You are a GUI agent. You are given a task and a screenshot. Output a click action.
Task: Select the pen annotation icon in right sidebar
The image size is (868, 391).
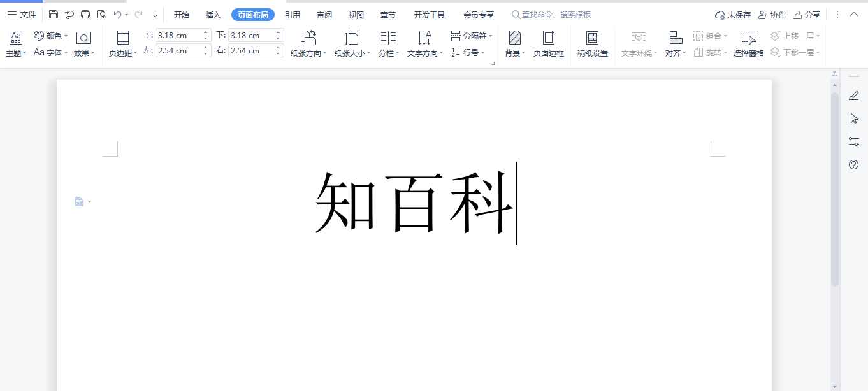(x=855, y=96)
